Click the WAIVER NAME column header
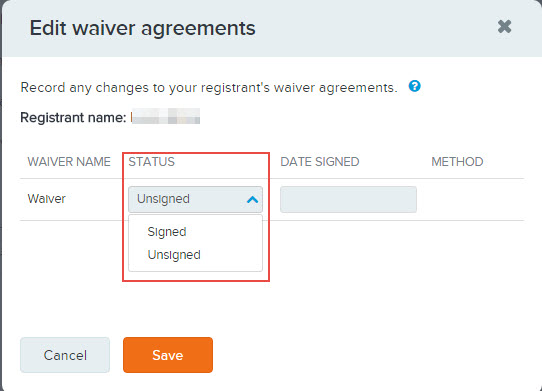 69,162
